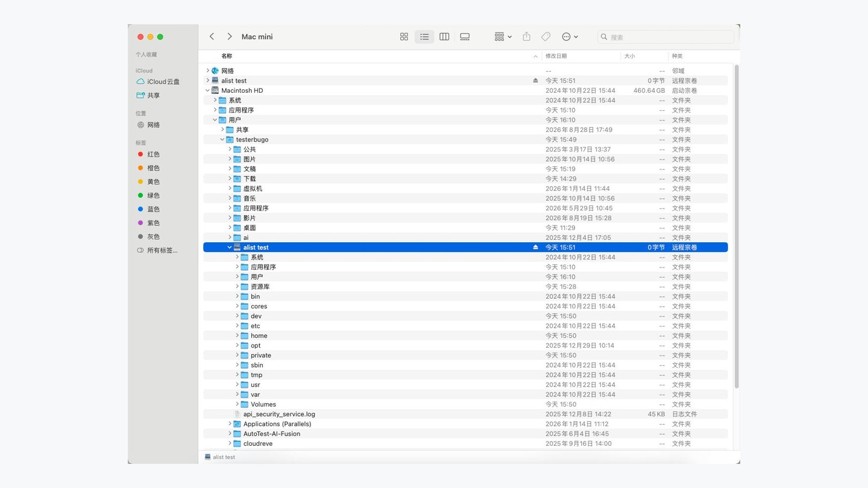Screen dimensions: 868x488
Task: Select the 桌面 folder icon
Action: (237, 228)
